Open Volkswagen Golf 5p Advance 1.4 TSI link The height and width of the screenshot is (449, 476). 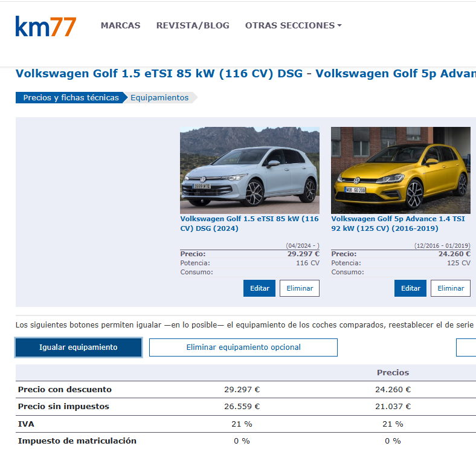(x=398, y=224)
